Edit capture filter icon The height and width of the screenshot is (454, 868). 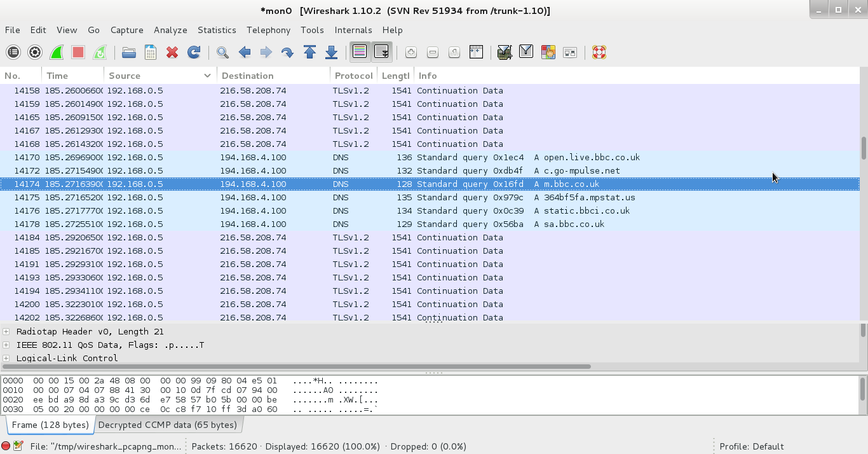[505, 52]
